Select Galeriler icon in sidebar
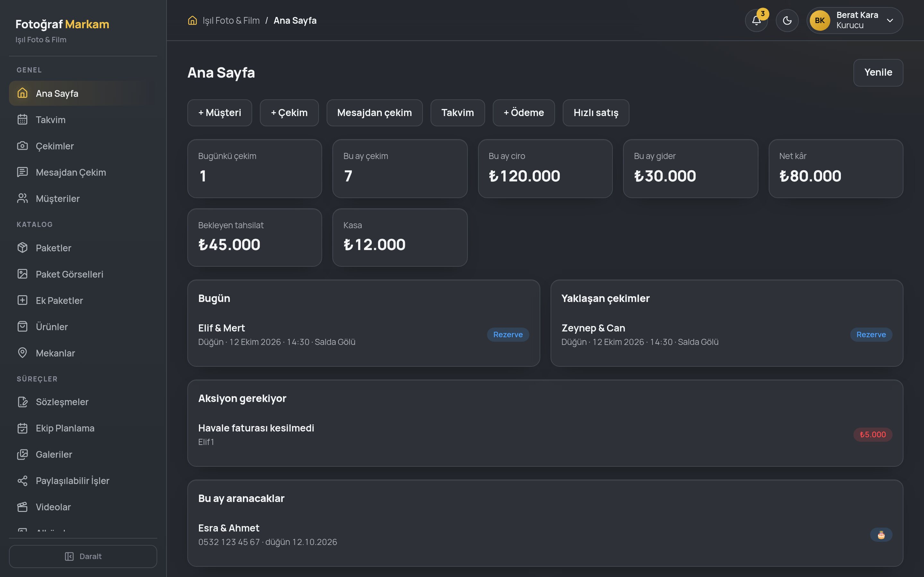Screen dimensions: 924x577 click(x=22, y=454)
